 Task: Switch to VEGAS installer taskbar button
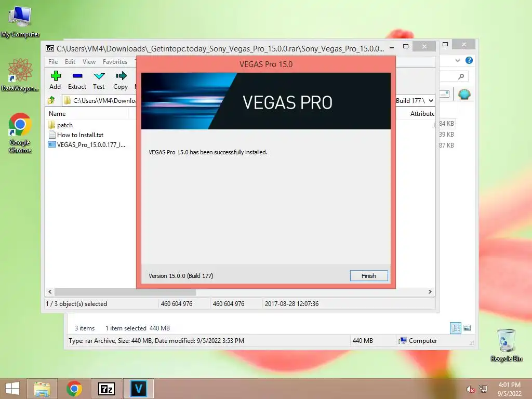138,389
